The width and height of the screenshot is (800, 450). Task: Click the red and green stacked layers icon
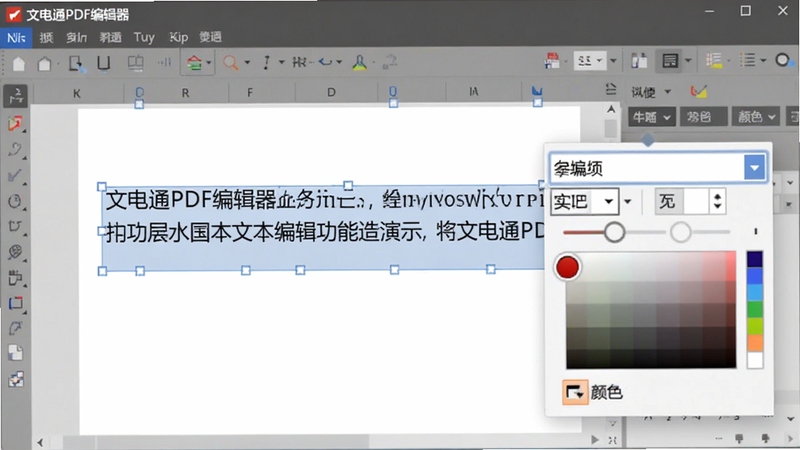194,63
